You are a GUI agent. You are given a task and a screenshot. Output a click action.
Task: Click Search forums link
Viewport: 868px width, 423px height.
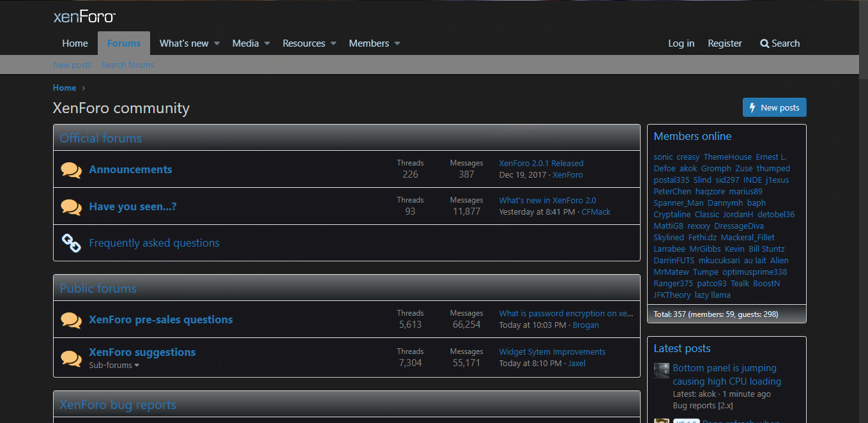[128, 65]
